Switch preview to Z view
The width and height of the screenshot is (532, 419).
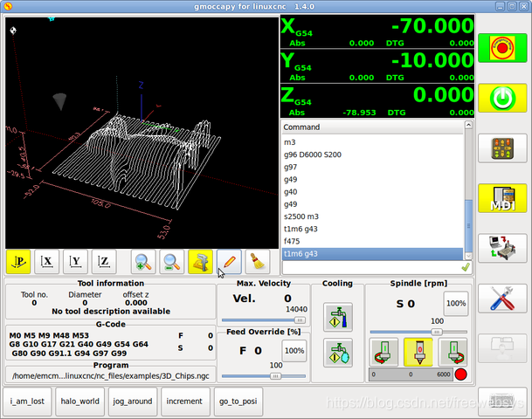pyautogui.click(x=104, y=262)
